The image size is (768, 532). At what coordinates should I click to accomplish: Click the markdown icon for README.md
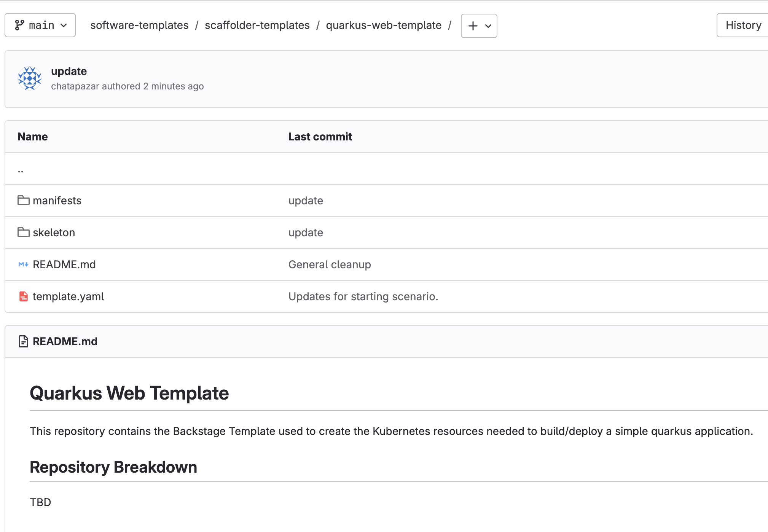24,264
